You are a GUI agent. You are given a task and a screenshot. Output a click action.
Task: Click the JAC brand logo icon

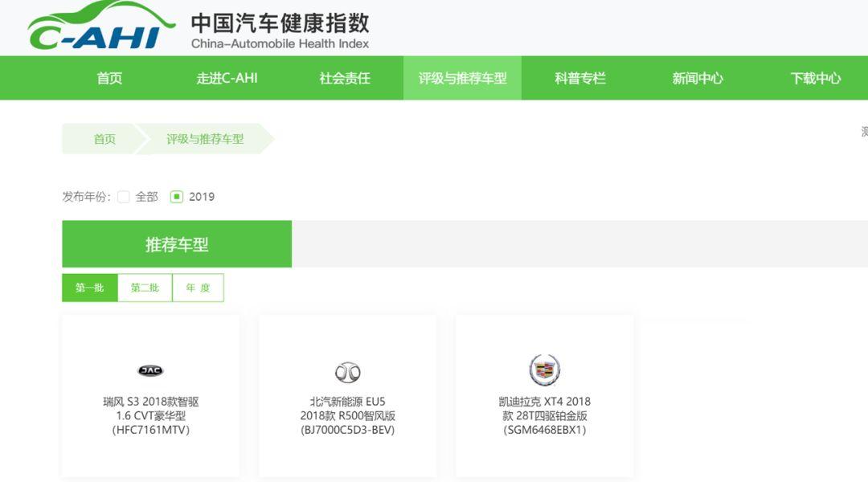pos(150,370)
